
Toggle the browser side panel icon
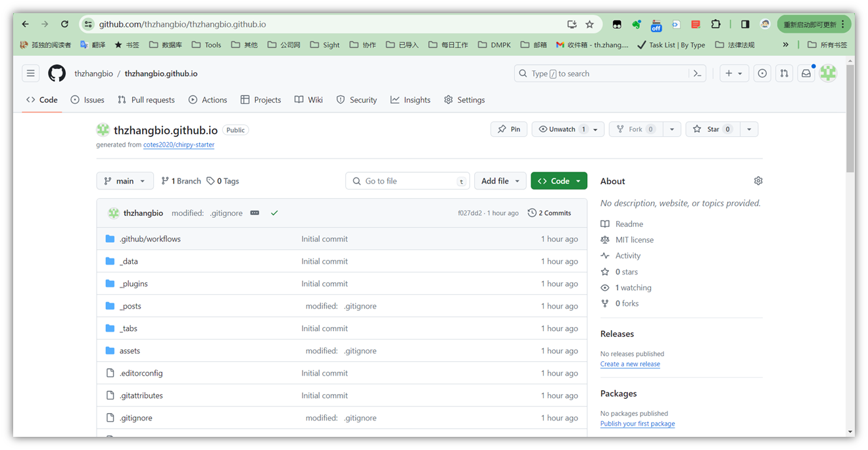point(745,24)
